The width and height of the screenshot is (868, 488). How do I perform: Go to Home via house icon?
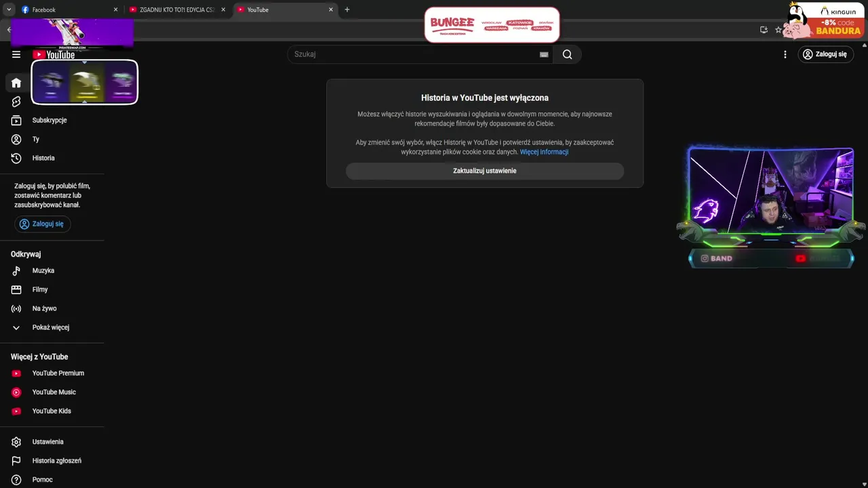tap(16, 83)
